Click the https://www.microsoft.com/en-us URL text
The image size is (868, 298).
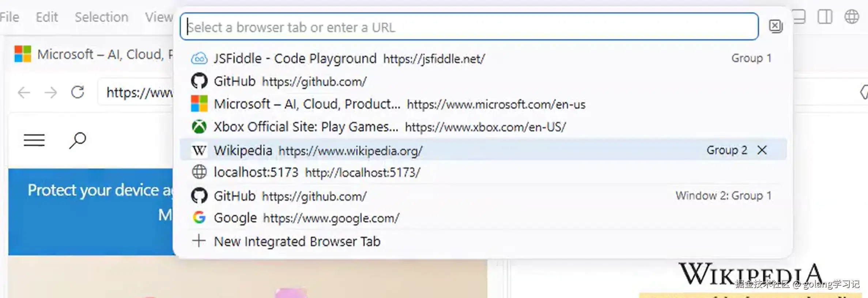(x=496, y=104)
